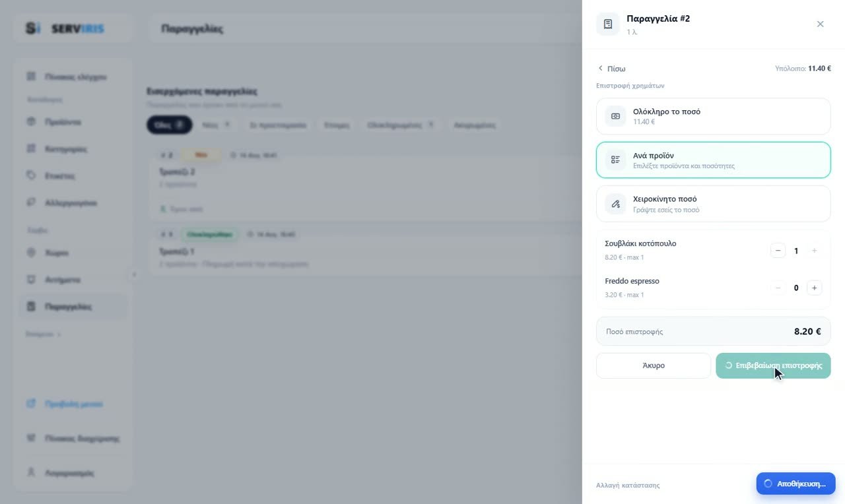Screen dimensions: 845x504
Task: Choose the Ανά προϊόν refund option
Action: point(713,160)
